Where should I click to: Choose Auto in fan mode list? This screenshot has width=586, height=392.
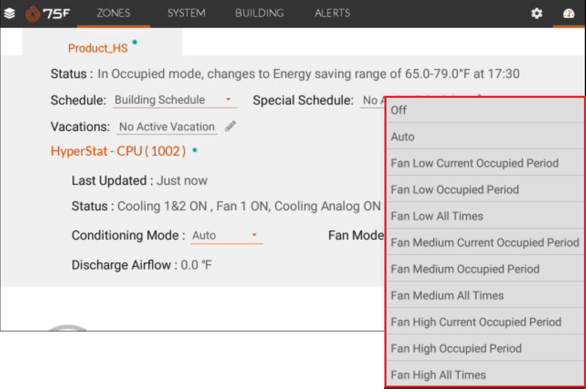pyautogui.click(x=485, y=137)
